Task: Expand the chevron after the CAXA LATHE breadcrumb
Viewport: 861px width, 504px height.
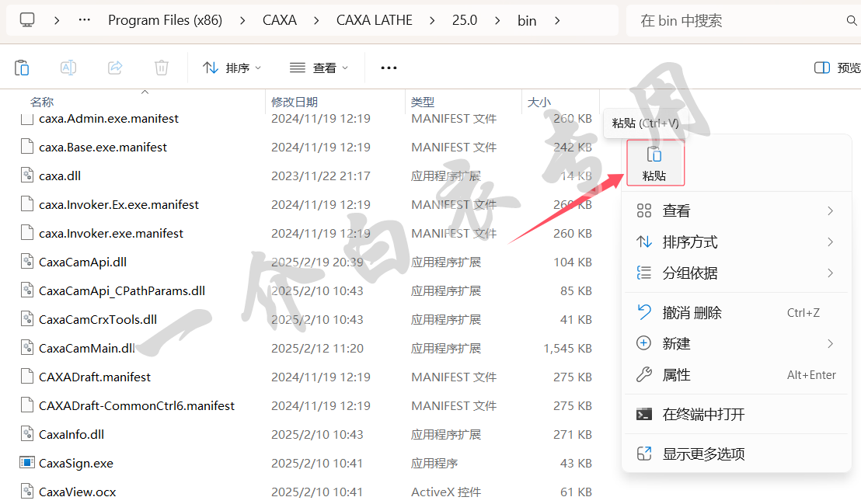Action: pos(432,20)
